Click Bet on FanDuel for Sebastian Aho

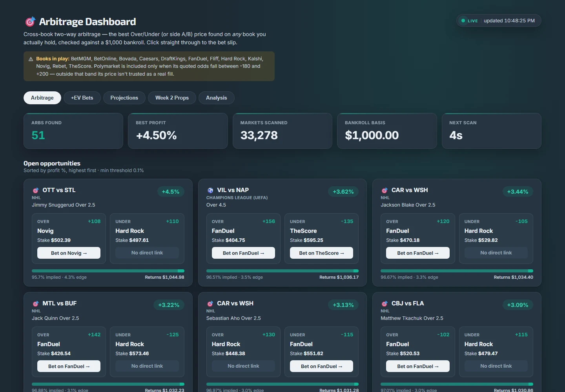[321, 366]
